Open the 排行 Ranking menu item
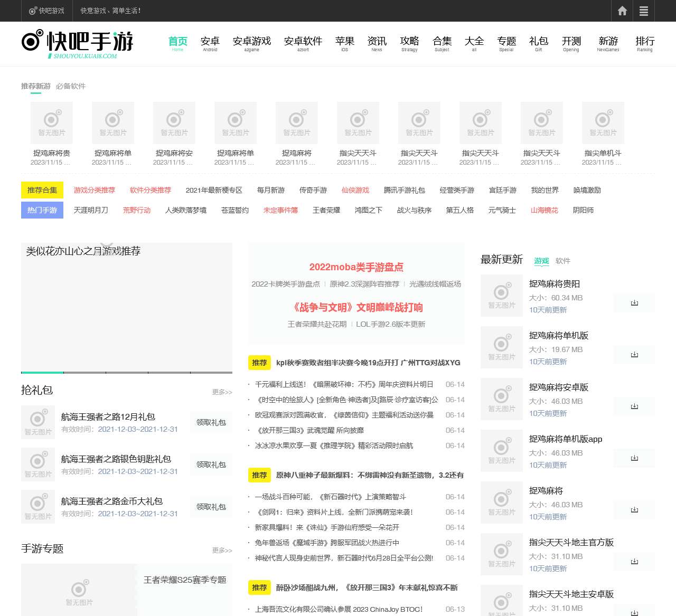 645,40
